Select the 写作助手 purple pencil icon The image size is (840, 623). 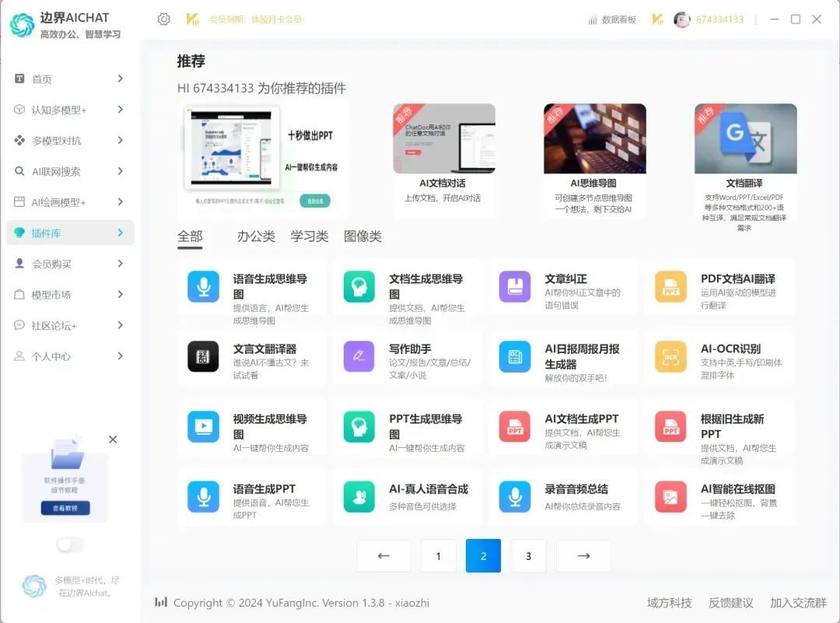tap(359, 356)
